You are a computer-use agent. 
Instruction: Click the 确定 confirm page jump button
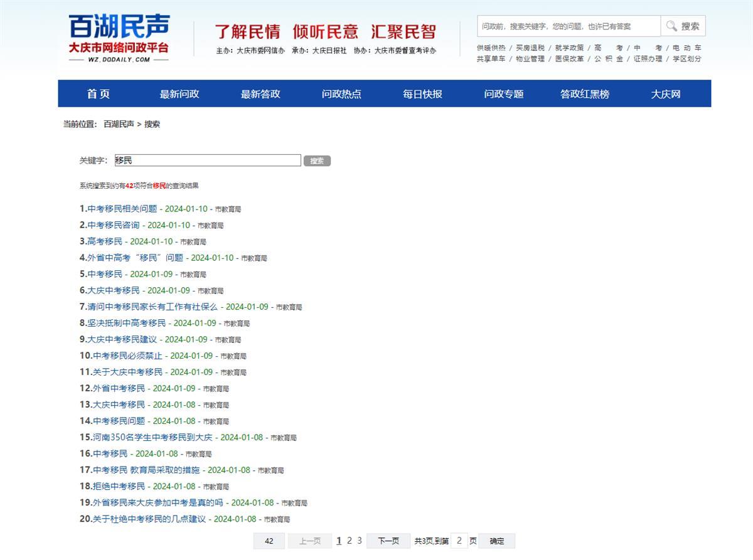pyautogui.click(x=497, y=541)
